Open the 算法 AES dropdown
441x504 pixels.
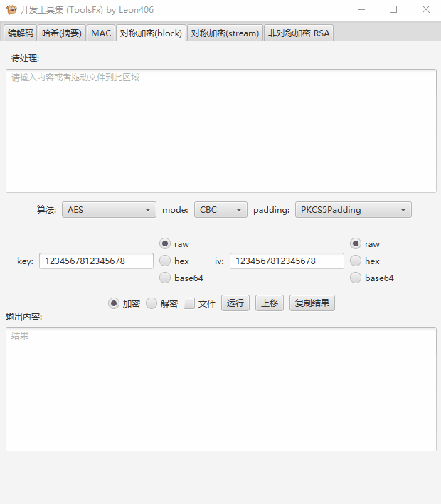109,210
